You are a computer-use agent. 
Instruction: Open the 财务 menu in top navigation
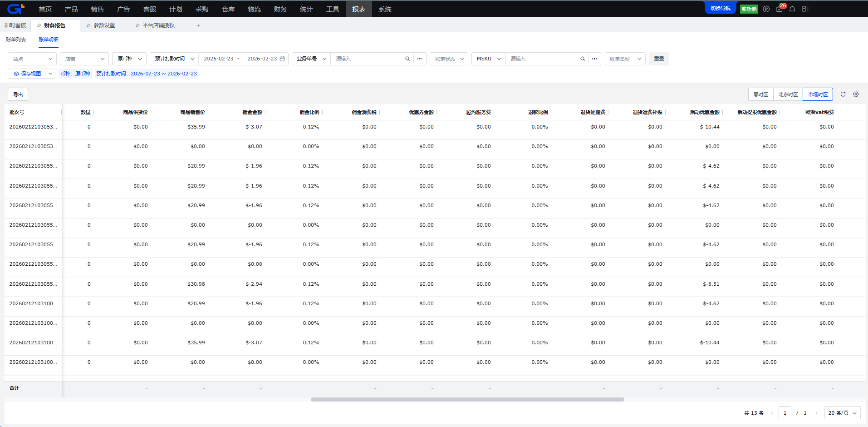click(280, 9)
